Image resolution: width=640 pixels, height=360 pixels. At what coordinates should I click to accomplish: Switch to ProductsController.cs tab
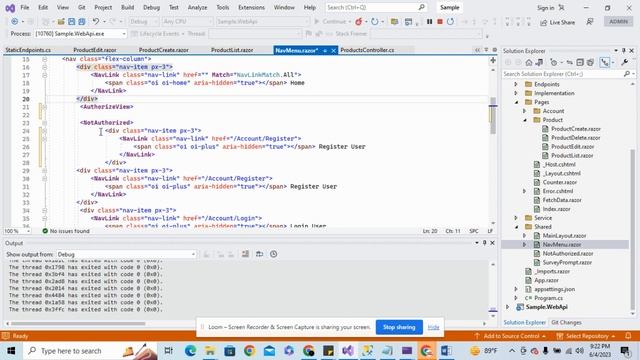(367, 50)
